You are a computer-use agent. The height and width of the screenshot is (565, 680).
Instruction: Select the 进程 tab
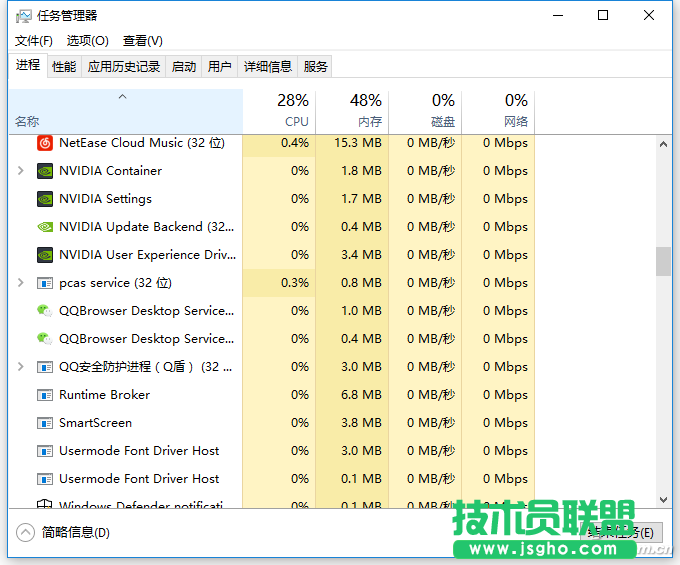pyautogui.click(x=28, y=65)
